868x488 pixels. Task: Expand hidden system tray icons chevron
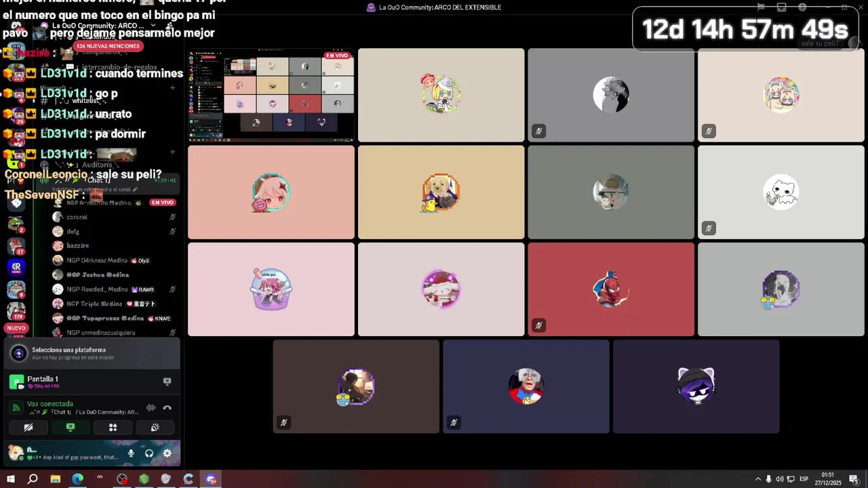tap(757, 479)
